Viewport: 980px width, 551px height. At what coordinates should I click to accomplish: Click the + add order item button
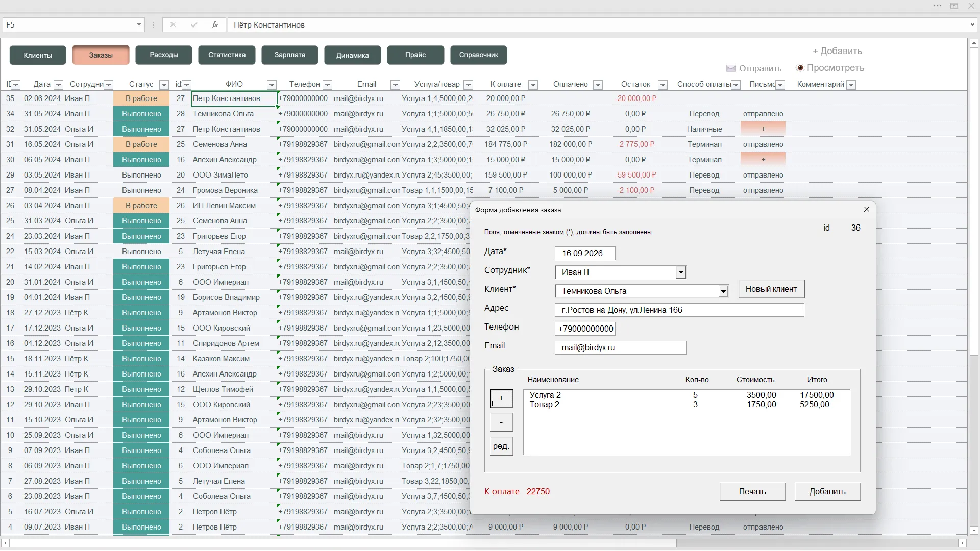tap(501, 398)
